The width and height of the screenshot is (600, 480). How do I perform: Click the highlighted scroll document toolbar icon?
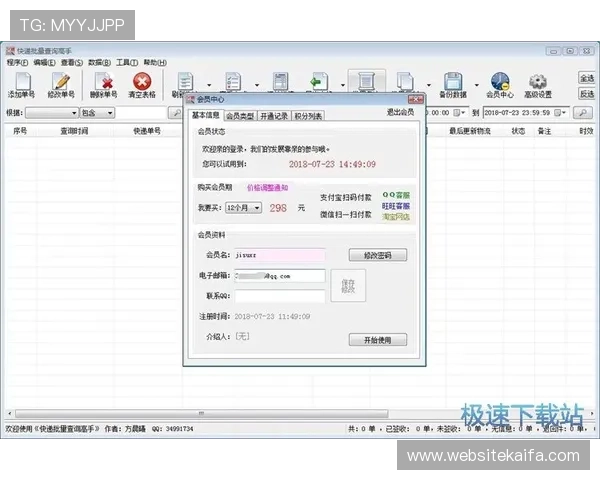366,81
